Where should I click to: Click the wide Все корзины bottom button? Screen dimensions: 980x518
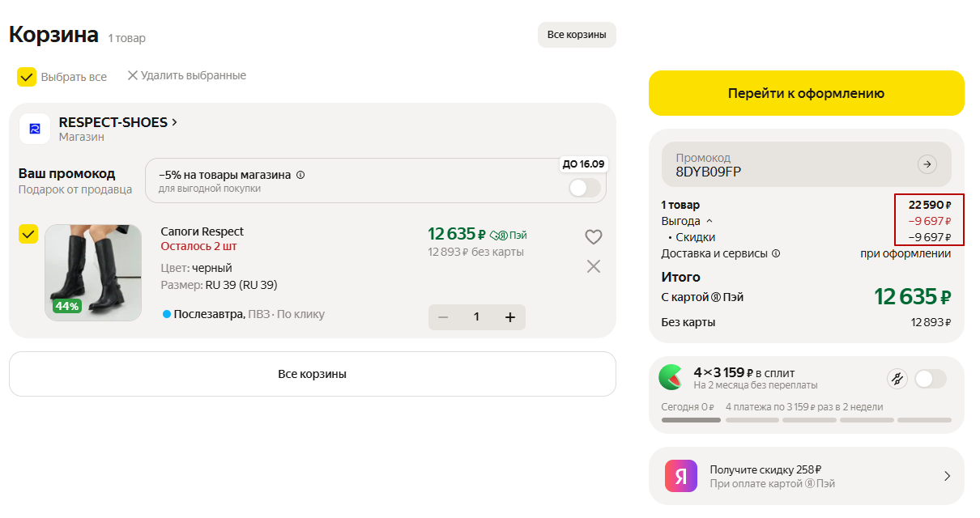point(312,374)
